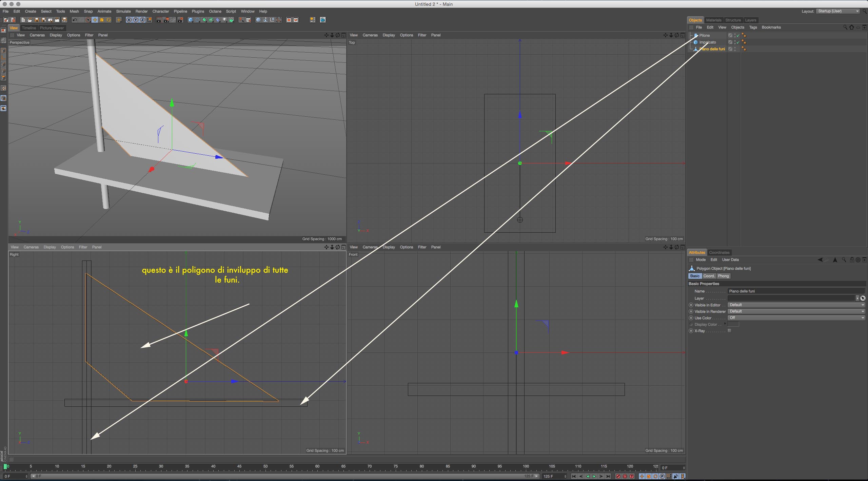
Task: Click the Record Active Objects keyframe button
Action: [x=618, y=476]
